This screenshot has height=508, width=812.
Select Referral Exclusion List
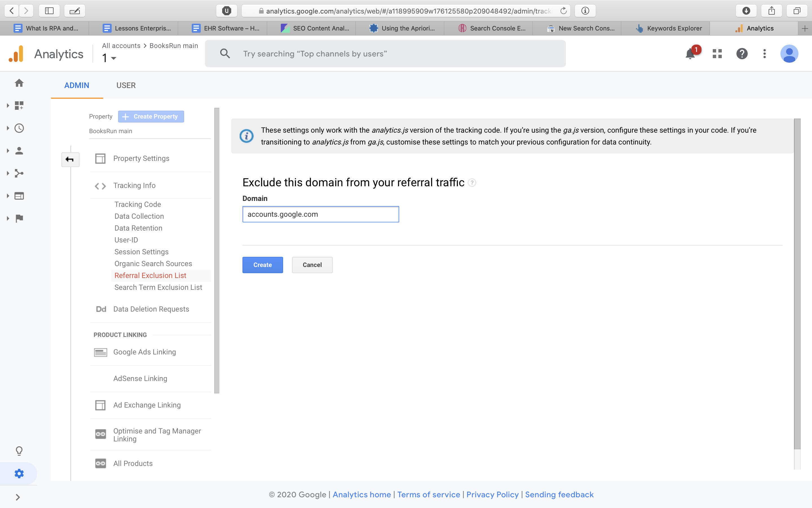150,275
